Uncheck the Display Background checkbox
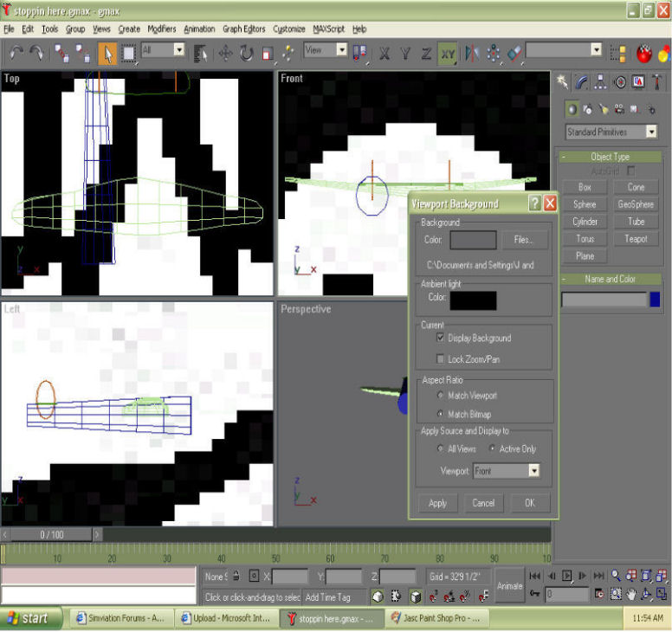672x632 pixels. click(441, 338)
